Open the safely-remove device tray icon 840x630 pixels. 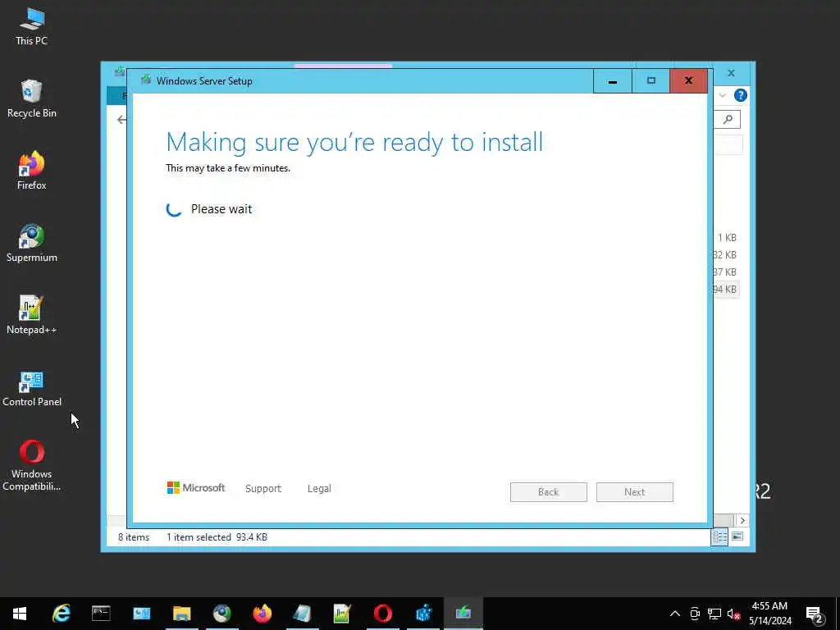(x=695, y=614)
